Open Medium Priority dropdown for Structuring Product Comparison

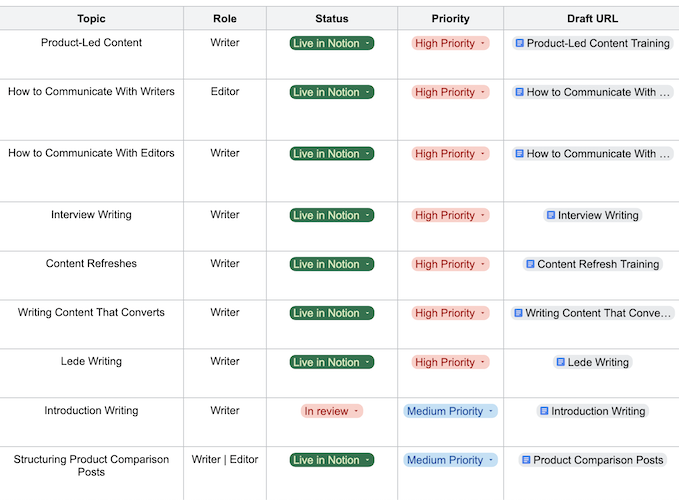491,460
